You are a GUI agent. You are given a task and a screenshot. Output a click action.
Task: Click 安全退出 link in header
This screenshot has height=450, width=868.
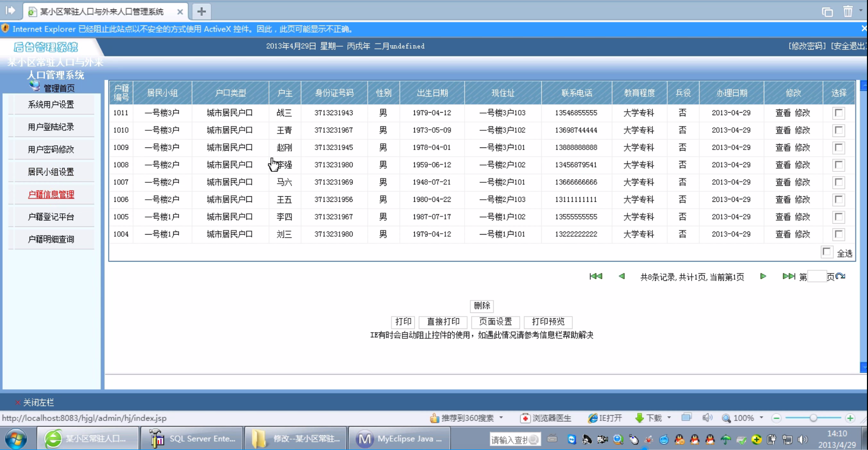click(849, 46)
